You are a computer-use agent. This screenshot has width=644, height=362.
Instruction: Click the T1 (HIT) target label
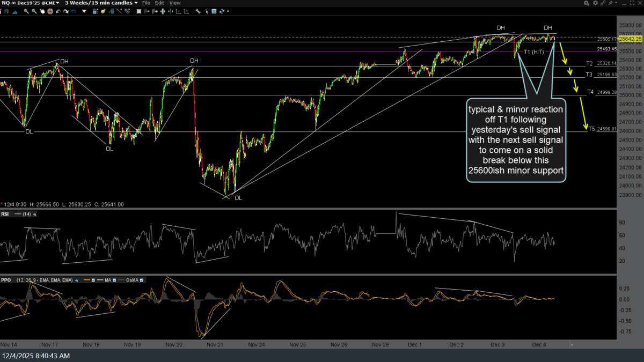pyautogui.click(x=534, y=52)
